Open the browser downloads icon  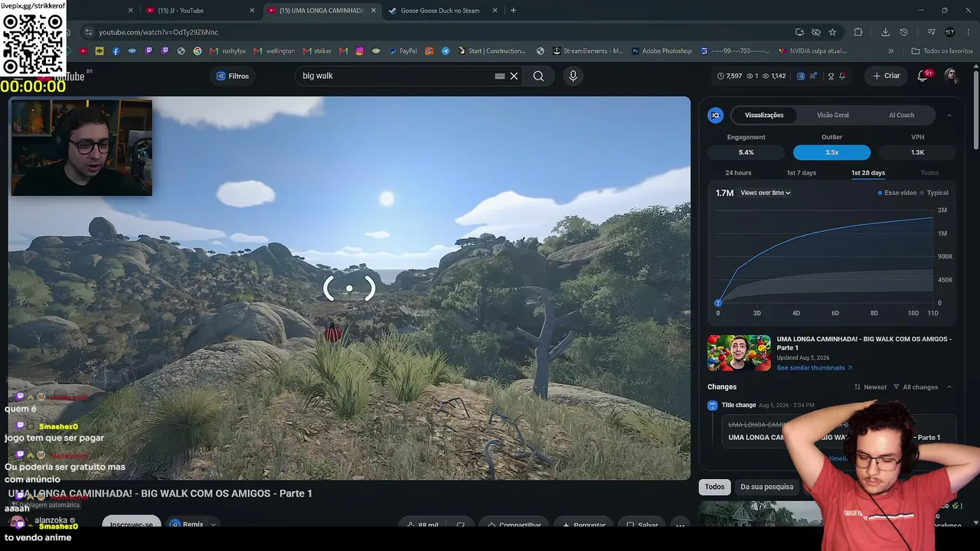point(885,32)
